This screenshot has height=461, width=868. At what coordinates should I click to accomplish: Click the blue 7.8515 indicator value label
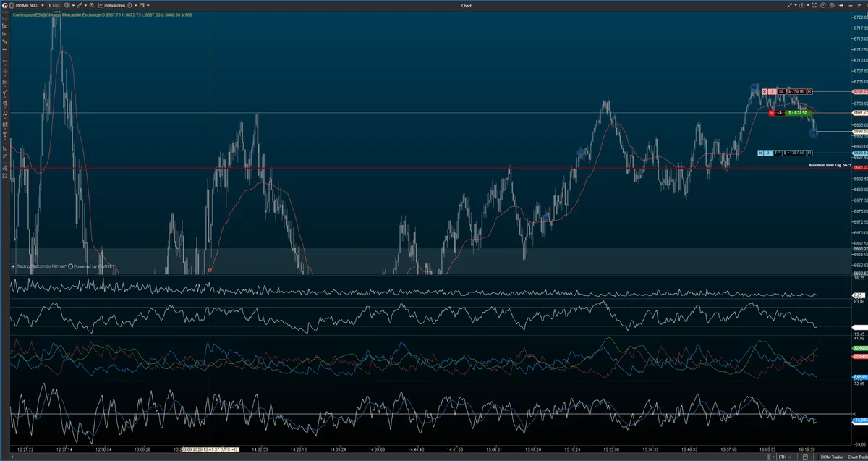pos(860,377)
